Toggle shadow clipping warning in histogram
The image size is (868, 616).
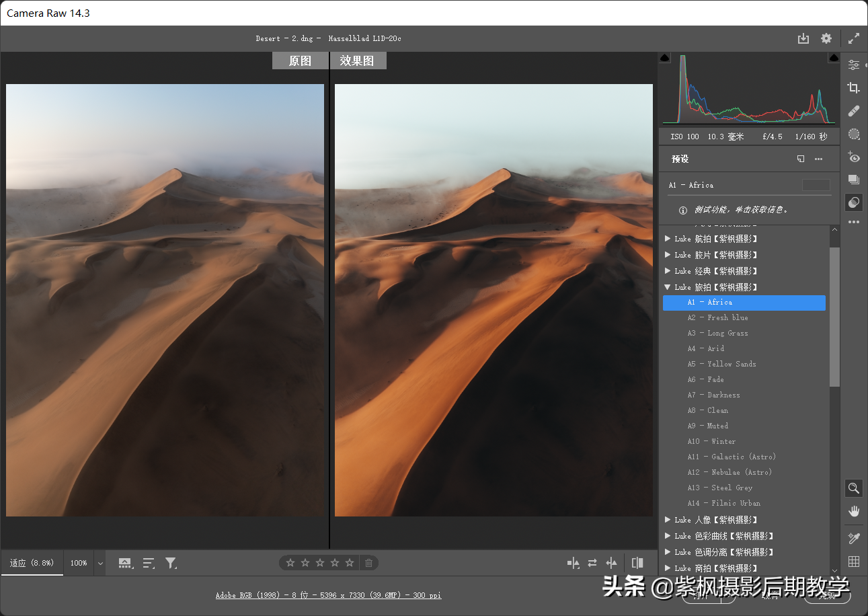665,59
